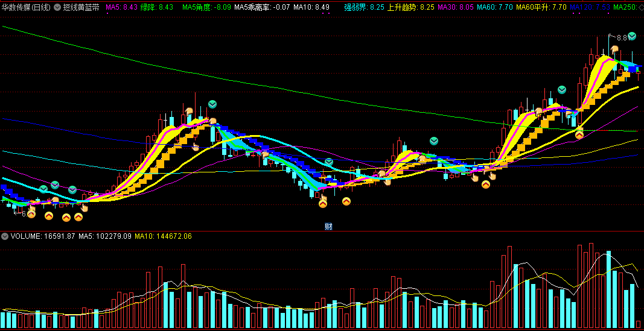Select the MA5乖离率: -0.07 readout
644x331 pixels.
pyautogui.click(x=262, y=7)
